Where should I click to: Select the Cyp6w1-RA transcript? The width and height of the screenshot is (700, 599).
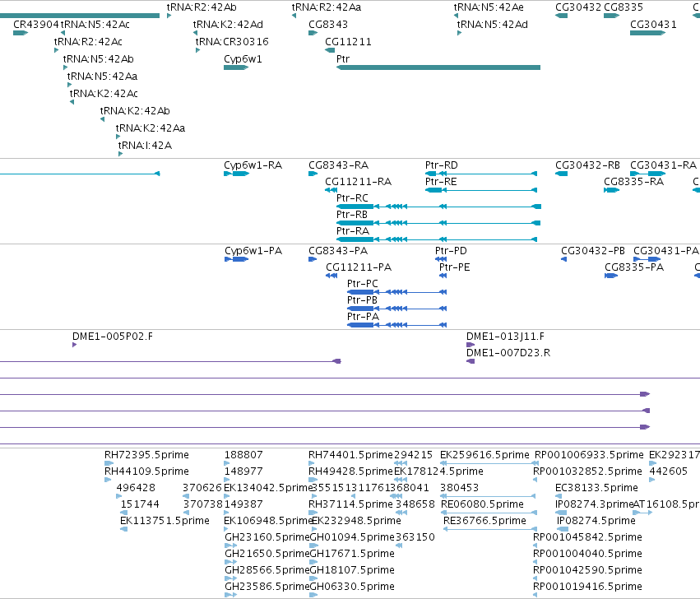click(237, 174)
